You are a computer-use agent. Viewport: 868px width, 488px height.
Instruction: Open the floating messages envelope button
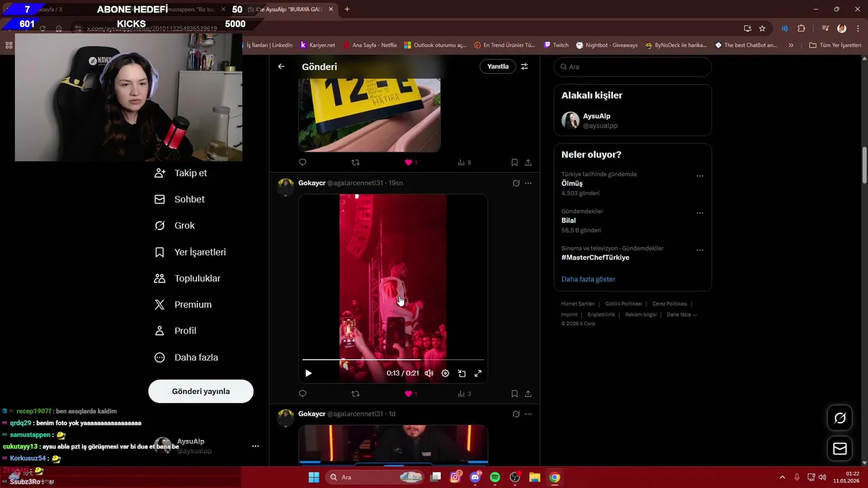click(840, 449)
